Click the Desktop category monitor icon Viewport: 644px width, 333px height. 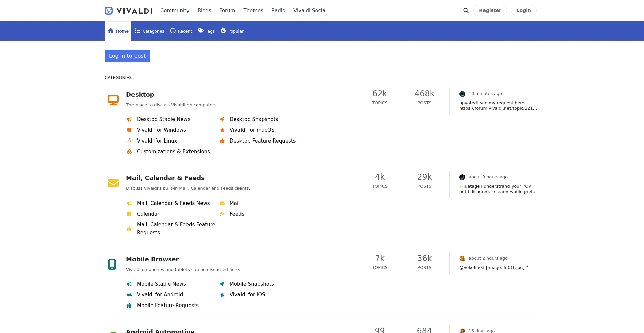click(113, 100)
